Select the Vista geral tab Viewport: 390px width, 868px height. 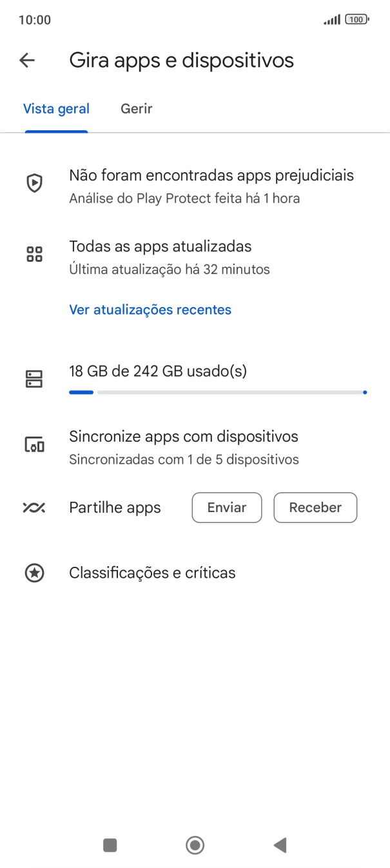click(56, 109)
